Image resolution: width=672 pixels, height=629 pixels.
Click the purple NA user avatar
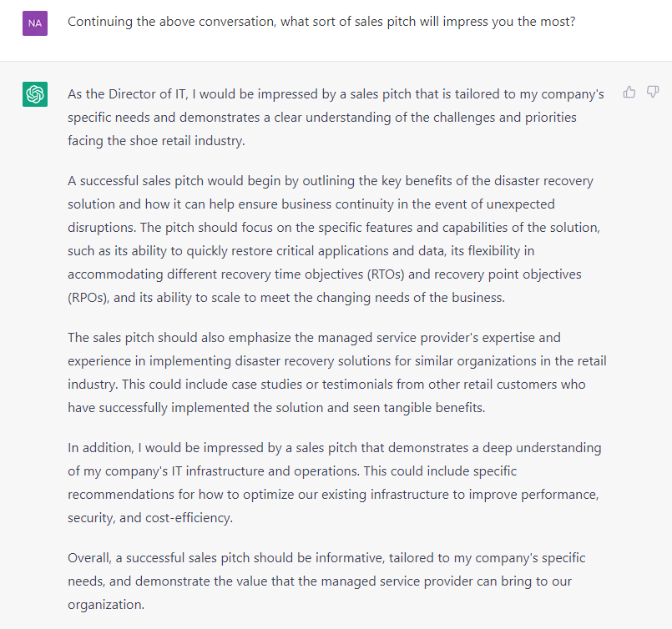coord(35,23)
